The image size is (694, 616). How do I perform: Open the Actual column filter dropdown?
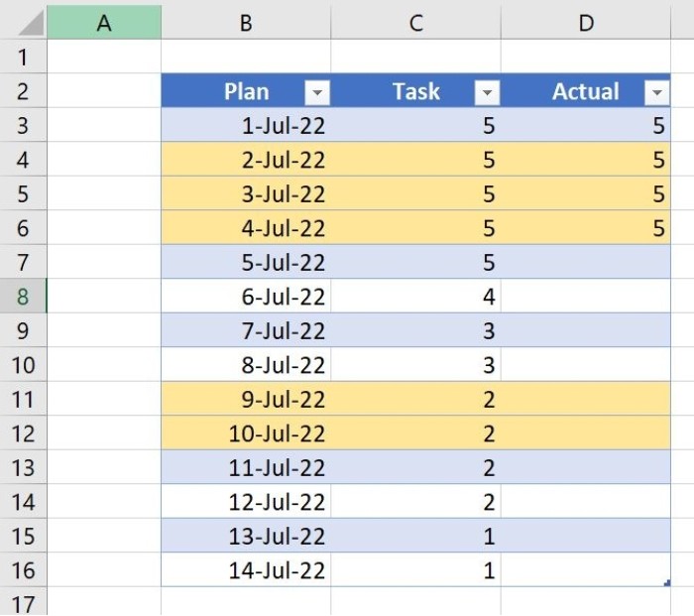pyautogui.click(x=657, y=92)
